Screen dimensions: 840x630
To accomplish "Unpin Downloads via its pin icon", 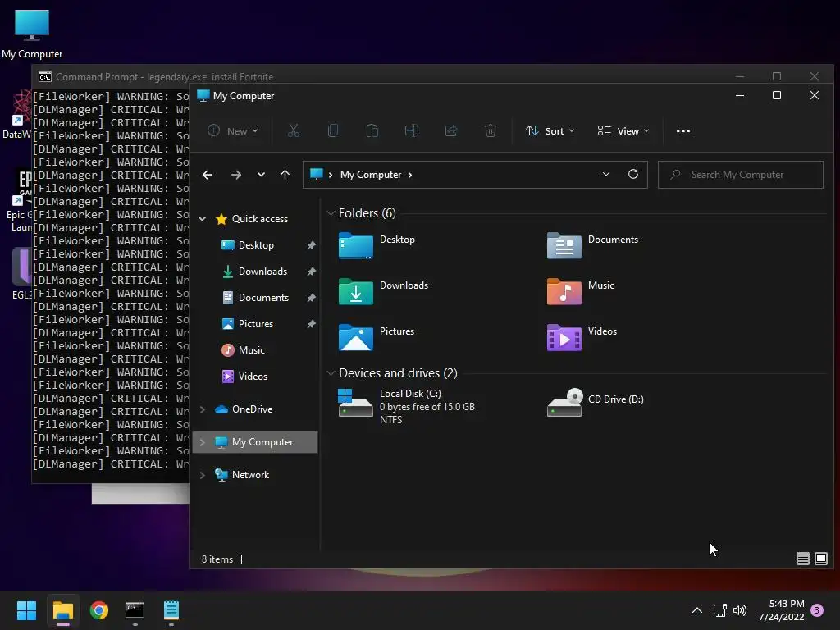I will (x=311, y=272).
